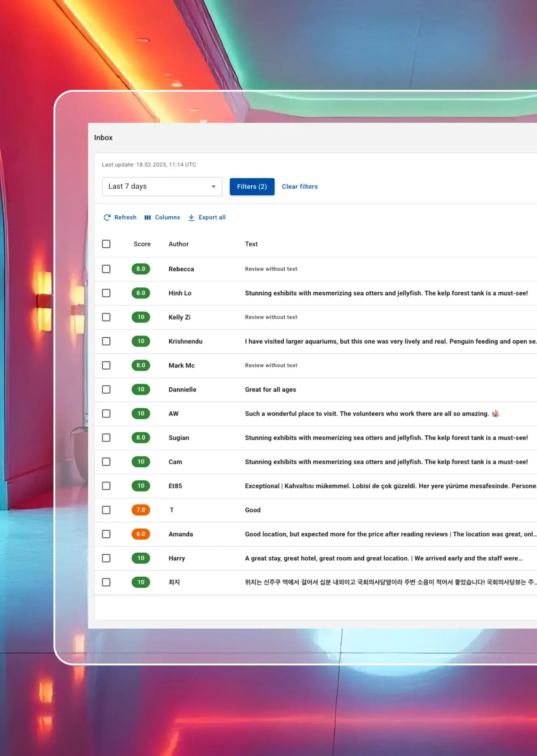Click the 10 score badge for Harry
The image size is (537, 756).
point(141,558)
